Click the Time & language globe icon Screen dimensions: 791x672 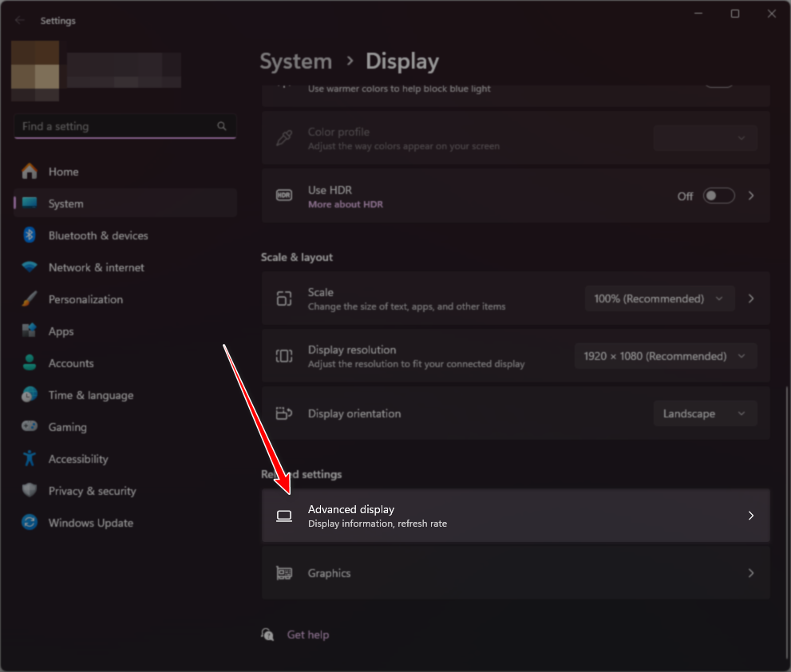pyautogui.click(x=30, y=395)
